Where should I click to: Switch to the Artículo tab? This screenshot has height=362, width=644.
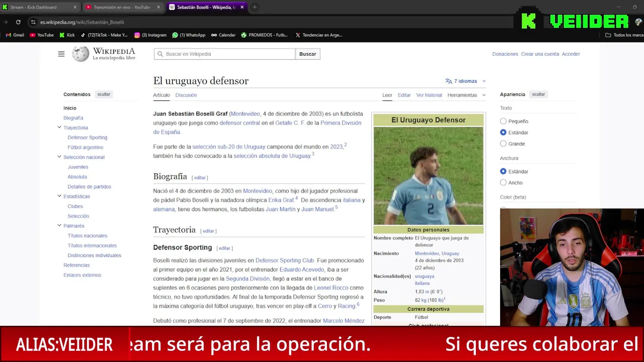pos(162,95)
